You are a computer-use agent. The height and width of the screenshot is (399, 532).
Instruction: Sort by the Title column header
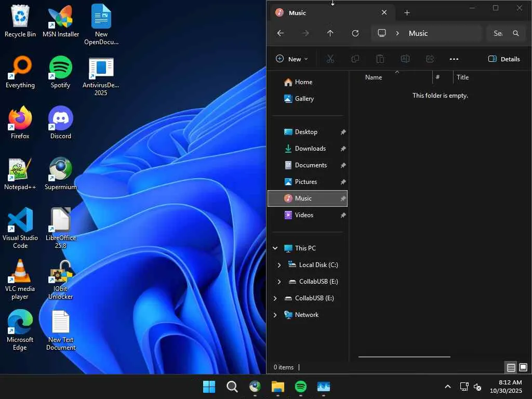coord(462,77)
